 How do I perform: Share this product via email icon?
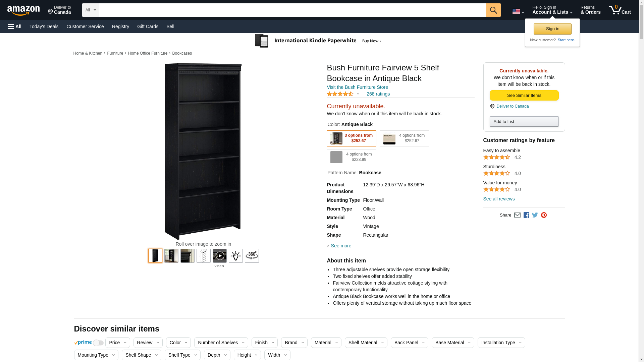coord(517,215)
